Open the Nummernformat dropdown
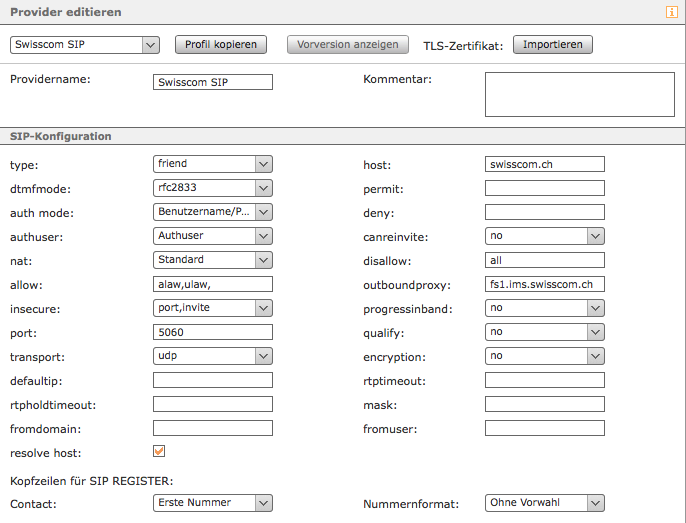The image size is (686, 523). pyautogui.click(x=544, y=503)
